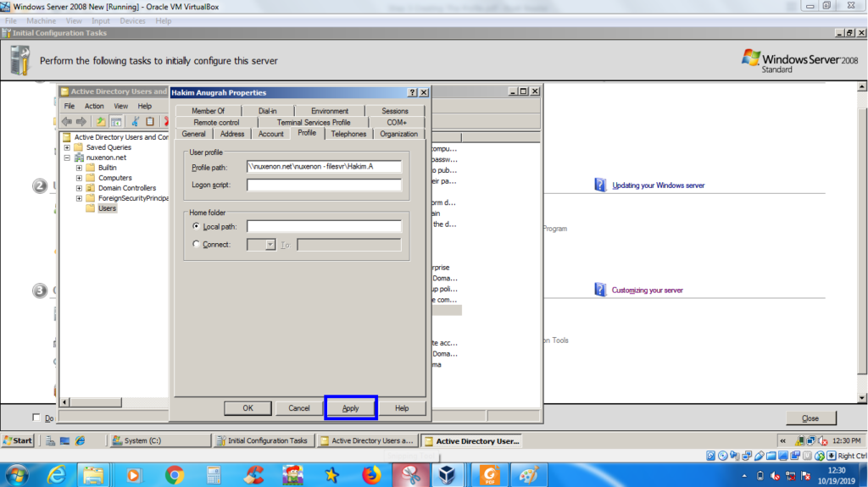The height and width of the screenshot is (487, 868).
Task: Open Calculator from host taskbar
Action: (x=213, y=475)
